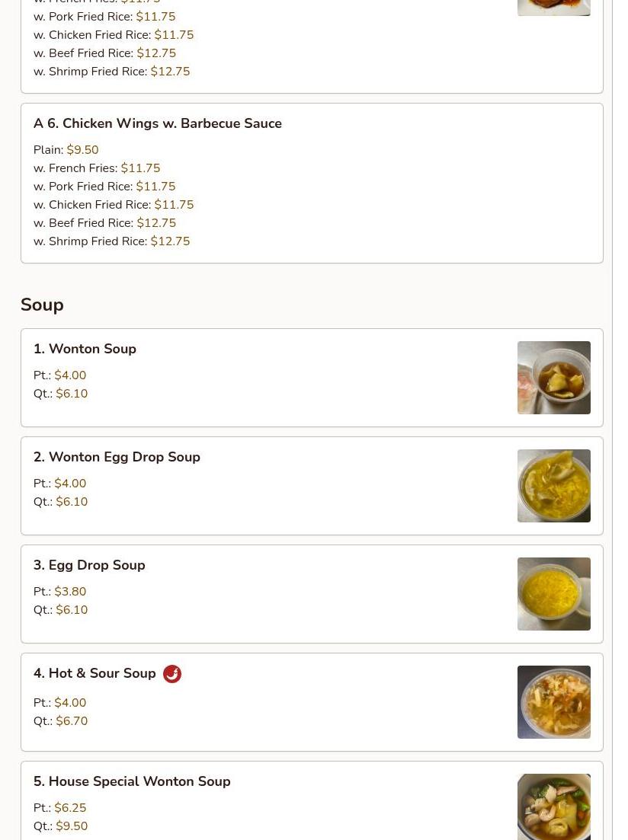View the Wonton Egg Drop Soup image
Image resolution: width=628 pixels, height=840 pixels.
(x=554, y=486)
